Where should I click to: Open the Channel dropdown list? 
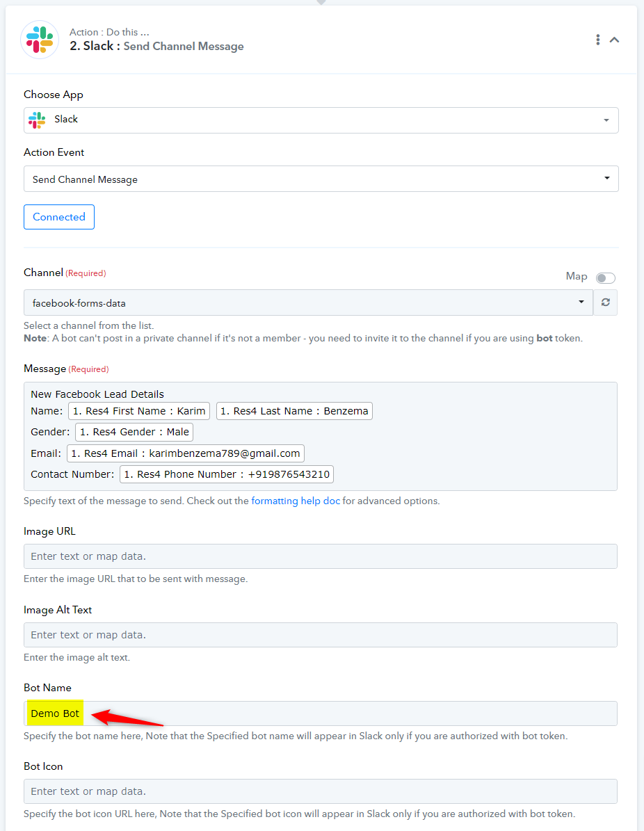308,302
